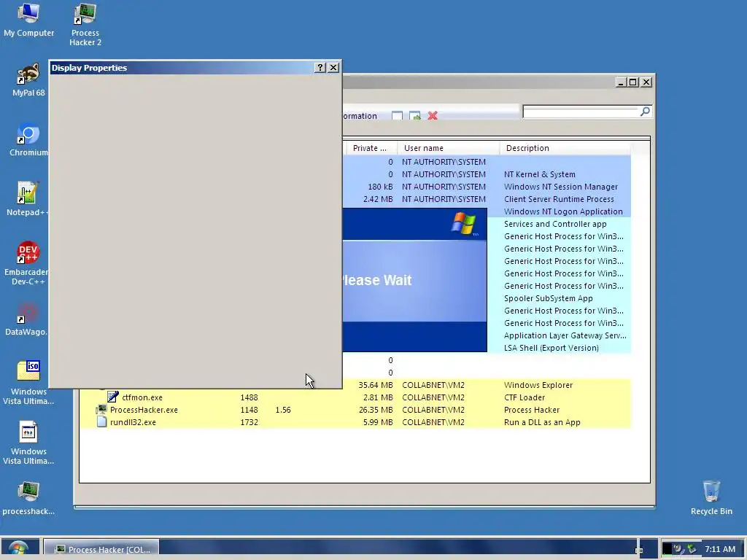Screen dimensions: 747x560
Task: Maximize the Process Hacker window
Action: tap(632, 82)
